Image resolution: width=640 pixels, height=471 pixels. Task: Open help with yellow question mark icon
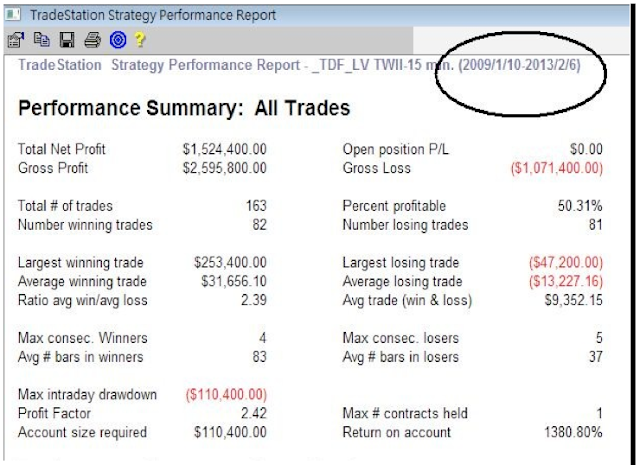[141, 41]
